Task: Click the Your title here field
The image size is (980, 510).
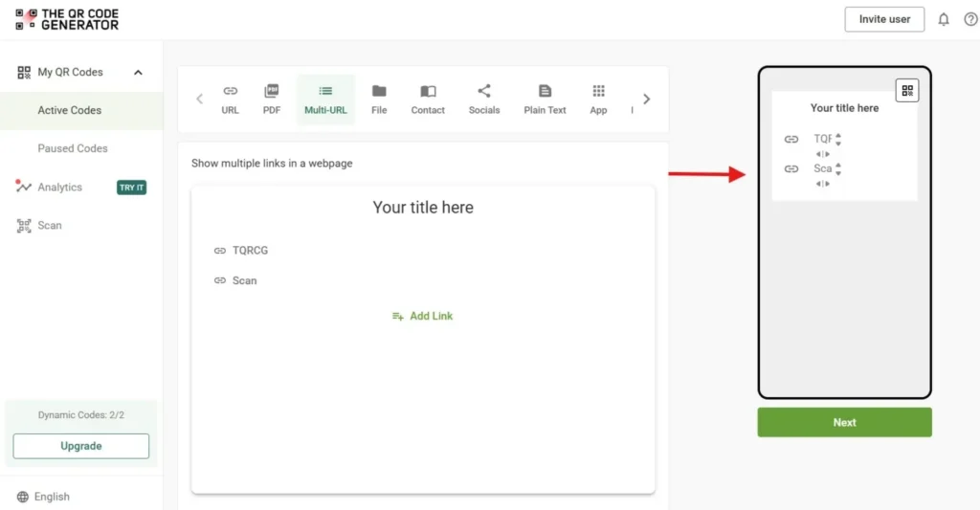Action: pyautogui.click(x=423, y=208)
